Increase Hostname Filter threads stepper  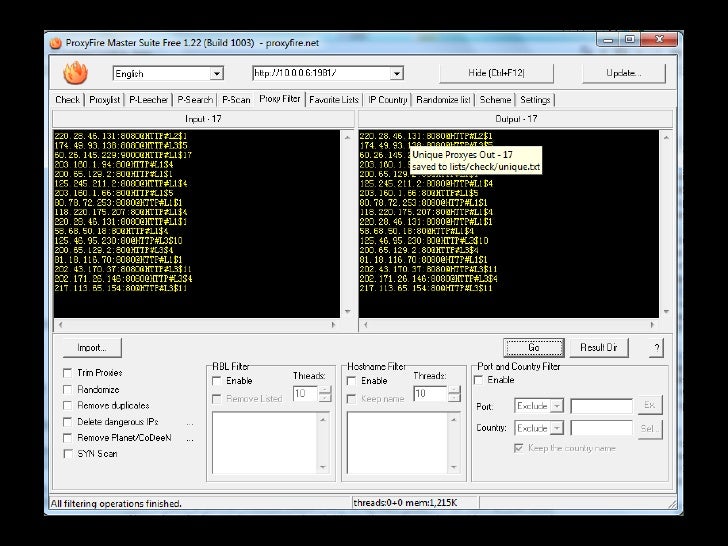tap(455, 390)
